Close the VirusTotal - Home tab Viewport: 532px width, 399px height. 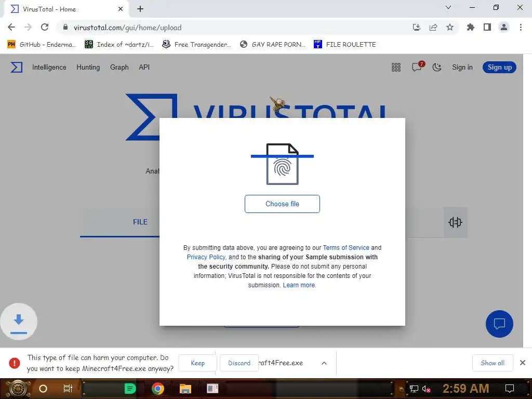[x=121, y=9]
